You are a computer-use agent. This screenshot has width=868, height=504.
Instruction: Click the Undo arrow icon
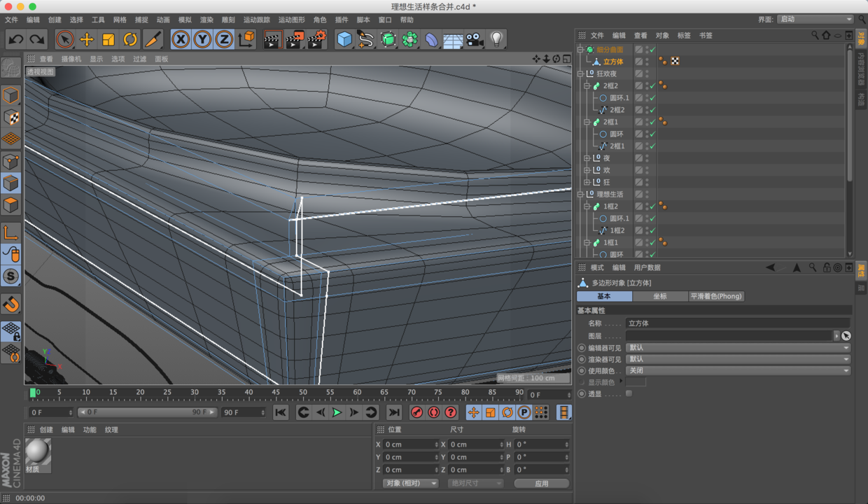click(x=15, y=40)
